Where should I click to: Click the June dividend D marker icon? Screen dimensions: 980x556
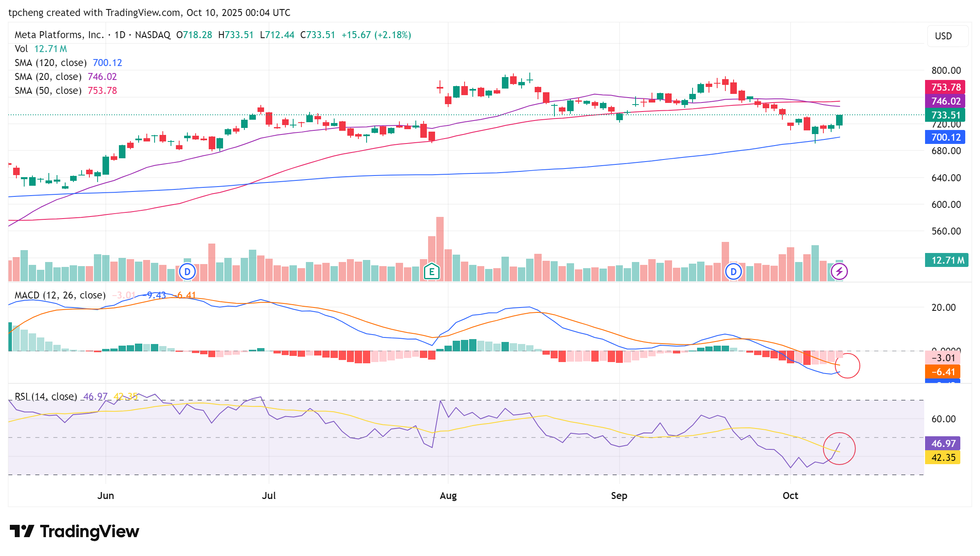(x=187, y=271)
